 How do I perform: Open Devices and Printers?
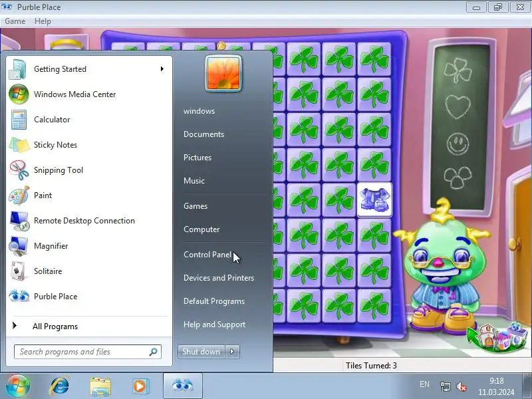219,278
